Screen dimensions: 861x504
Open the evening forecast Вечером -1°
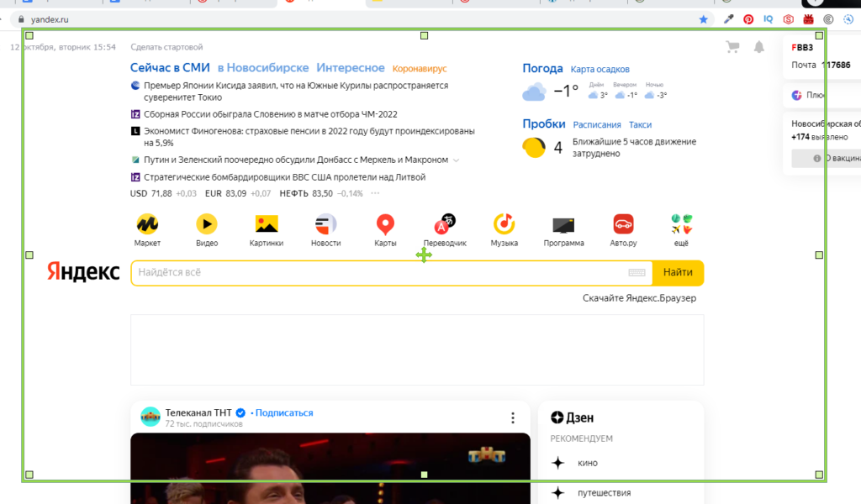(626, 91)
